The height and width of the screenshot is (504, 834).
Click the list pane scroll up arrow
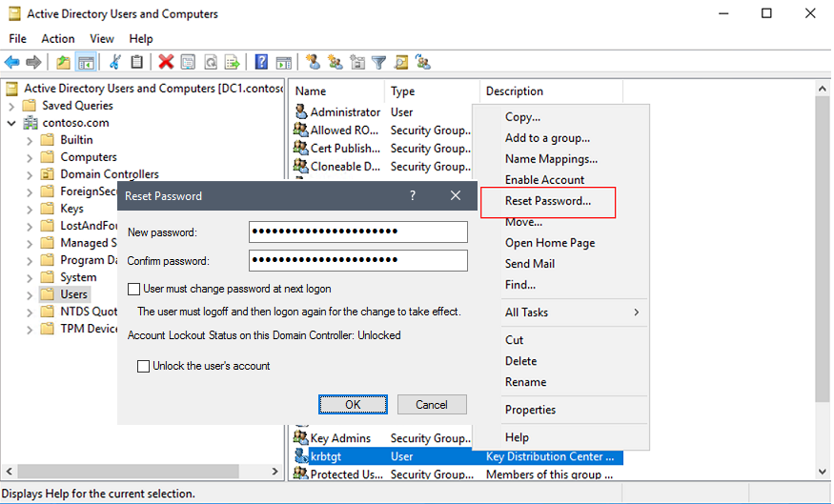[823, 89]
